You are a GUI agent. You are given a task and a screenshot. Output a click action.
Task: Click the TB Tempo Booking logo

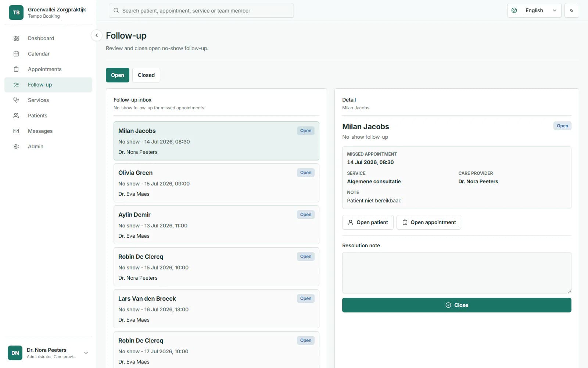point(16,13)
